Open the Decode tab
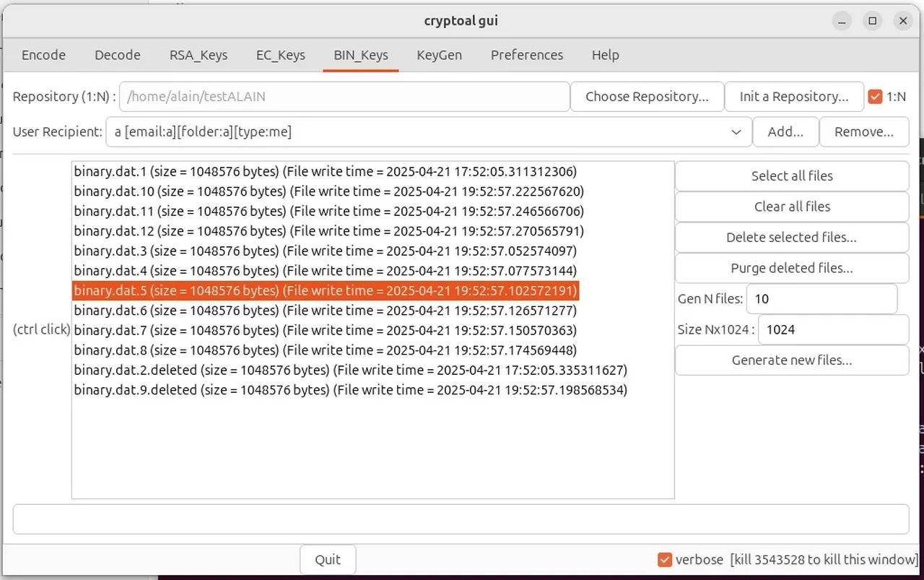 pyautogui.click(x=117, y=55)
